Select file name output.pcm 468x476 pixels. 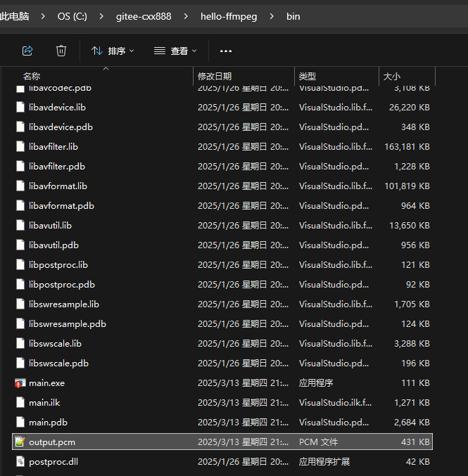[52, 442]
